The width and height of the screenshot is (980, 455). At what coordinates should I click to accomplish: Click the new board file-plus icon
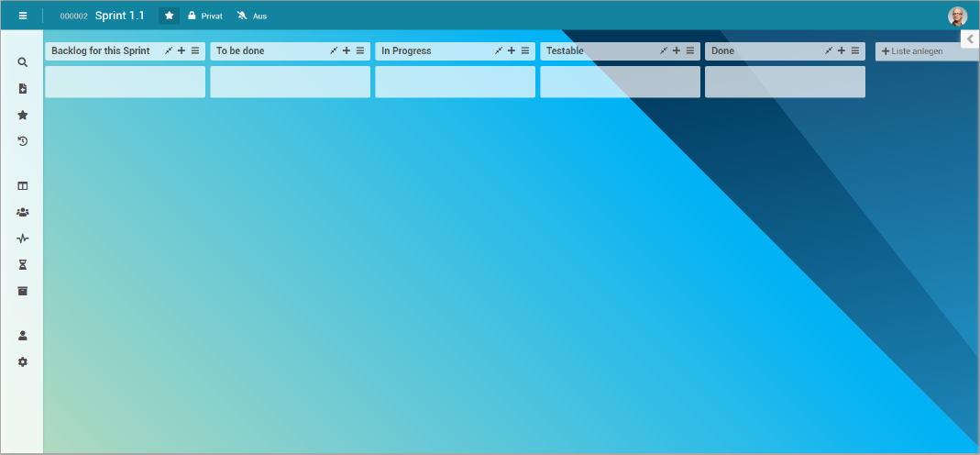click(23, 89)
